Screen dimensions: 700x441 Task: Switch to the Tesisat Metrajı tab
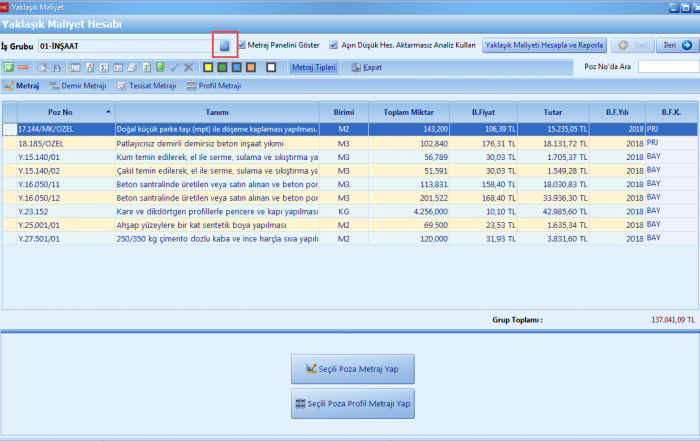coord(145,86)
